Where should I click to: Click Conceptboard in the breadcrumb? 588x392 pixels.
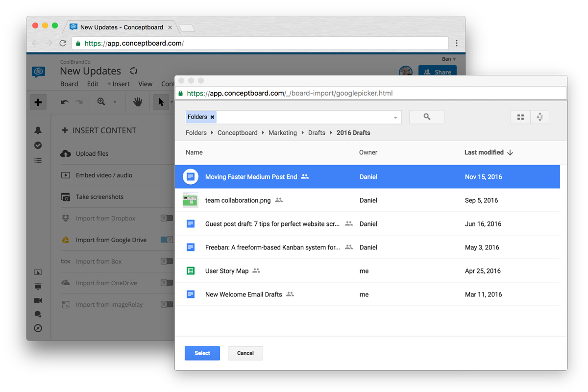[x=237, y=133]
